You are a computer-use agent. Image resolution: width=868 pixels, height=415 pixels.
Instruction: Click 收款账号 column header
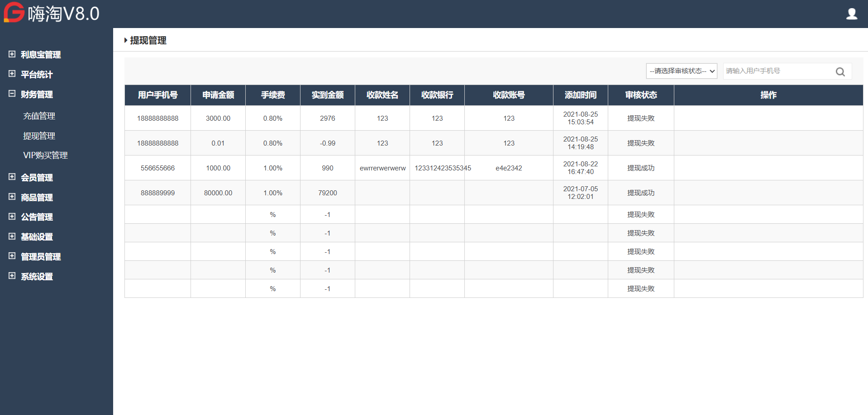pyautogui.click(x=509, y=95)
